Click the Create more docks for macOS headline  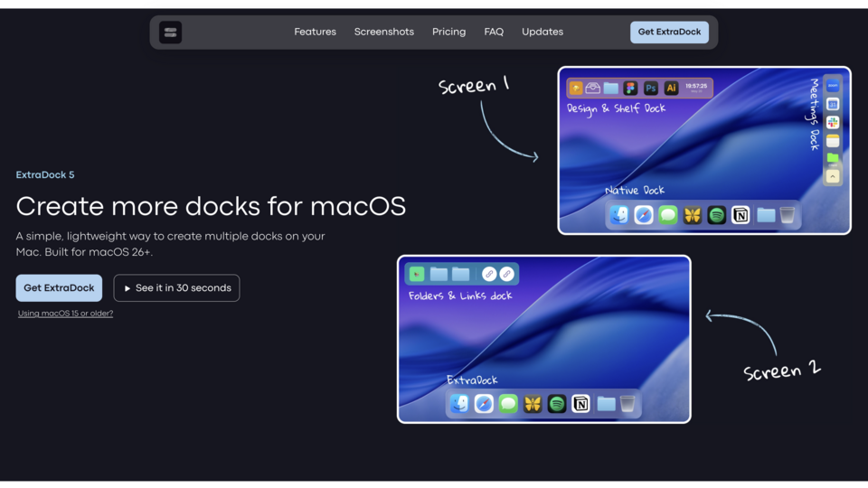(211, 206)
